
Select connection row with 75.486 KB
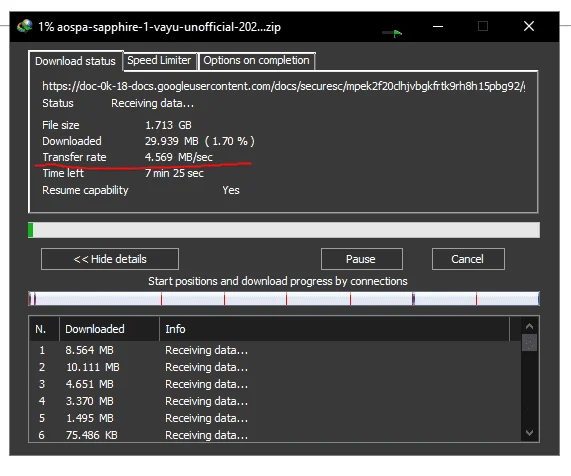pyautogui.click(x=275, y=435)
